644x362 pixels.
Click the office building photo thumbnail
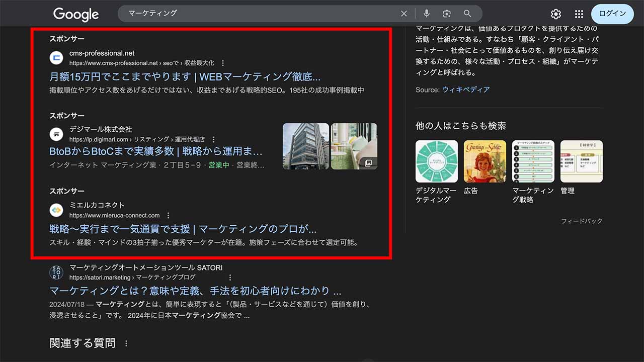pos(306,146)
